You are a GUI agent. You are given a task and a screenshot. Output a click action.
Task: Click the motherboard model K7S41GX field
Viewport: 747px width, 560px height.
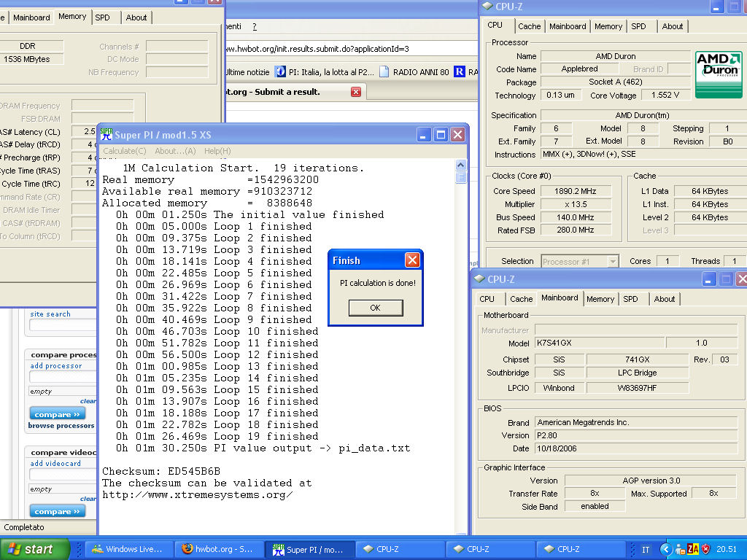point(600,343)
